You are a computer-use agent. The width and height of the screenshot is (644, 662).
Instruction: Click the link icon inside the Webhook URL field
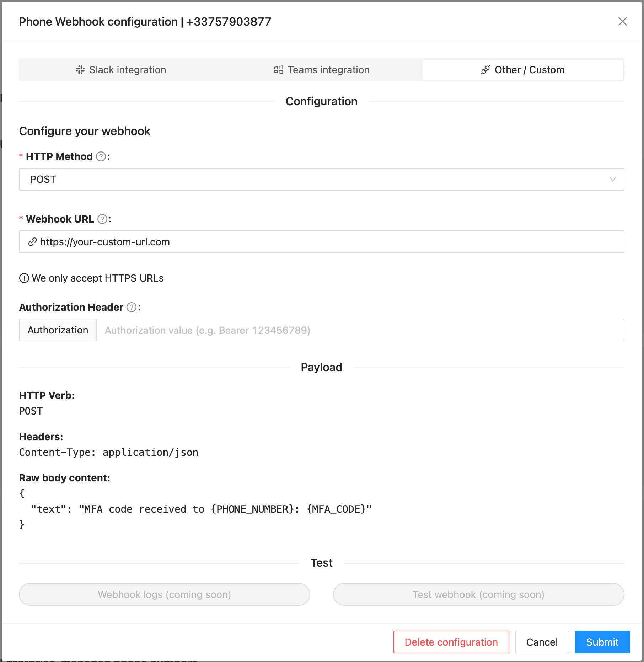32,242
